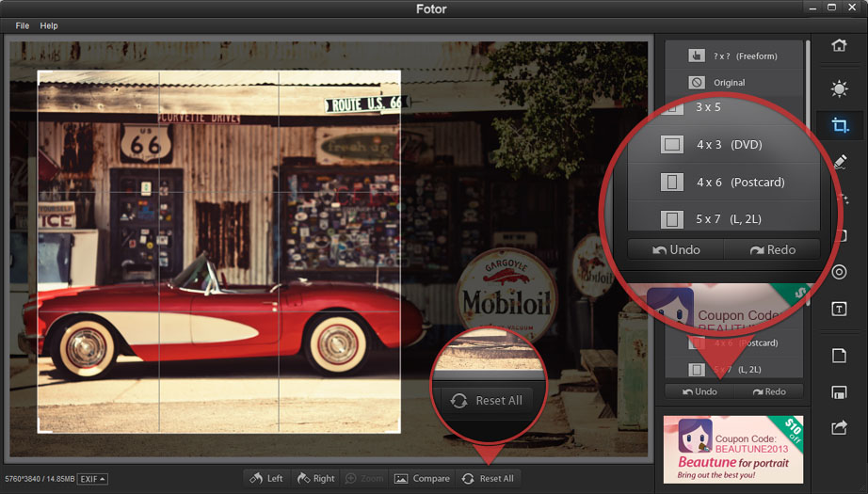This screenshot has height=494, width=868.
Task: Open the File menu
Action: coord(23,26)
